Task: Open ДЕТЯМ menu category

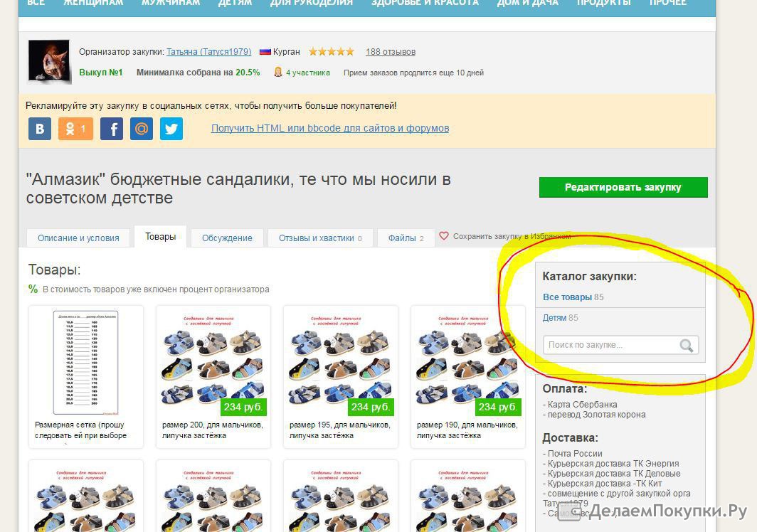Action: pos(235,2)
